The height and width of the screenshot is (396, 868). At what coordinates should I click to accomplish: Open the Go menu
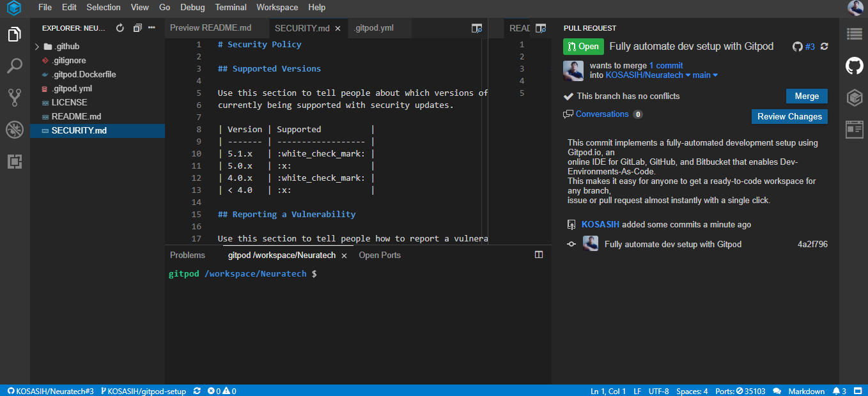[164, 8]
